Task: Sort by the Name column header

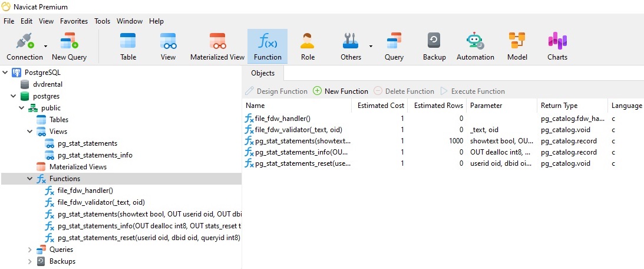Action: 297,106
